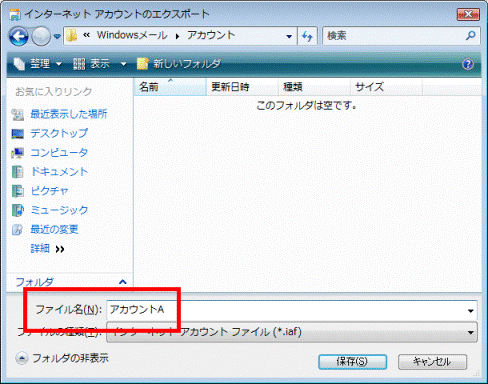Click the greyed forward navigation arrow
This screenshot has width=488, height=384.
coord(41,36)
